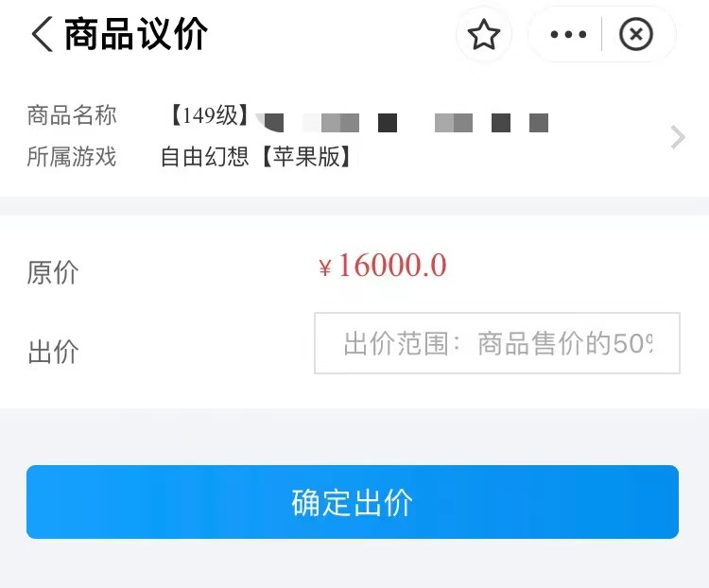Confirm bid with 确定出价 button
This screenshot has height=588, width=709.
[353, 502]
